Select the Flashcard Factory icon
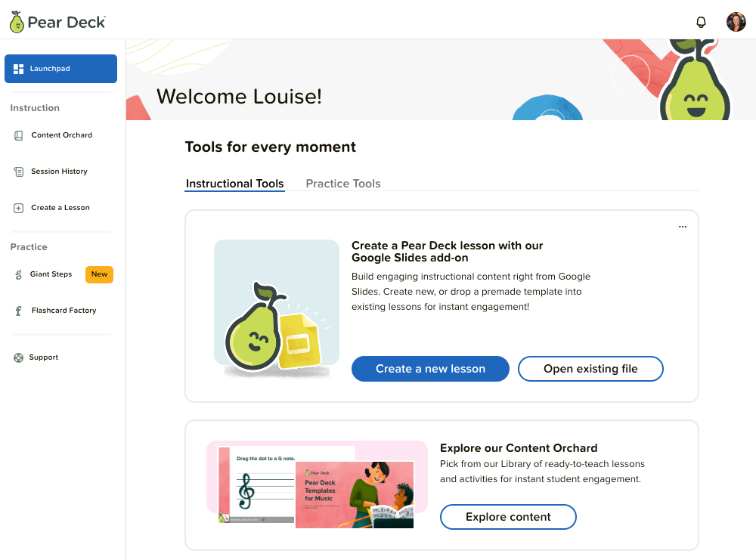756x560 pixels. [18, 310]
